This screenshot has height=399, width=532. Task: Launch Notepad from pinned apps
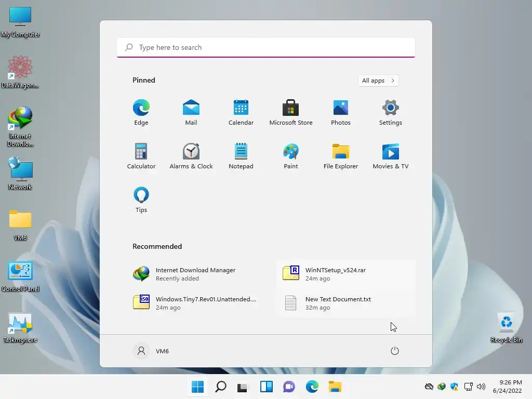(241, 156)
